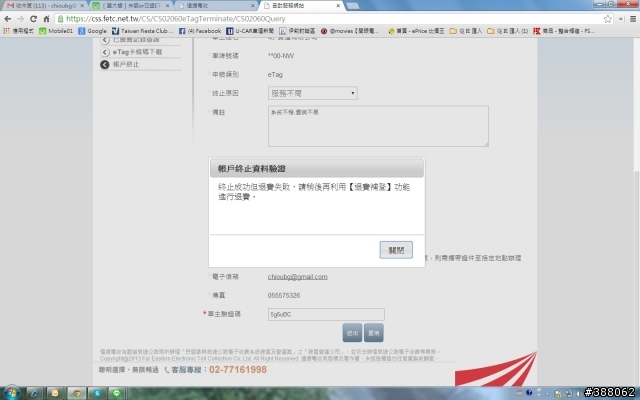Open the green LINE icon in the taskbar
This screenshot has height=400, width=640.
116,393
